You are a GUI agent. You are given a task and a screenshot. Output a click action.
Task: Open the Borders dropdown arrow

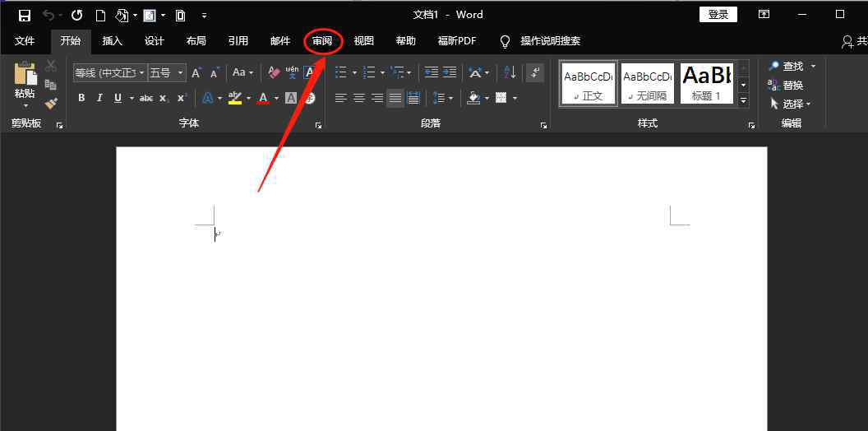[x=515, y=98]
